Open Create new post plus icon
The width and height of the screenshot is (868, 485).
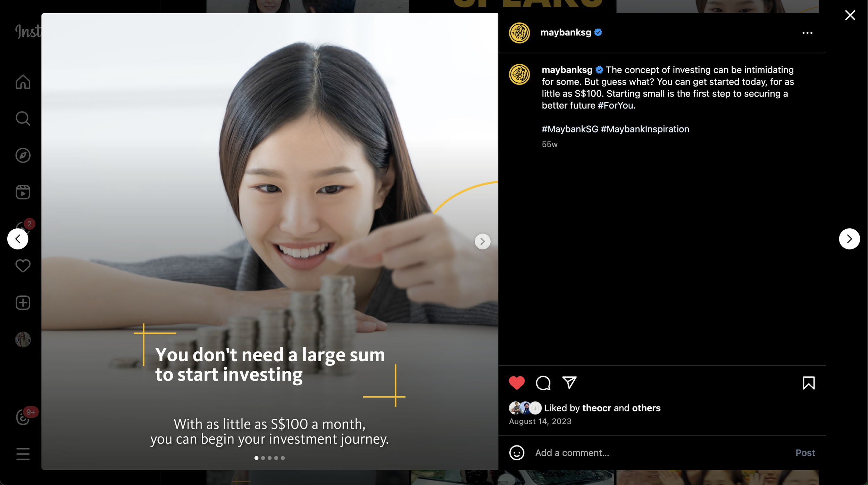coord(23,303)
